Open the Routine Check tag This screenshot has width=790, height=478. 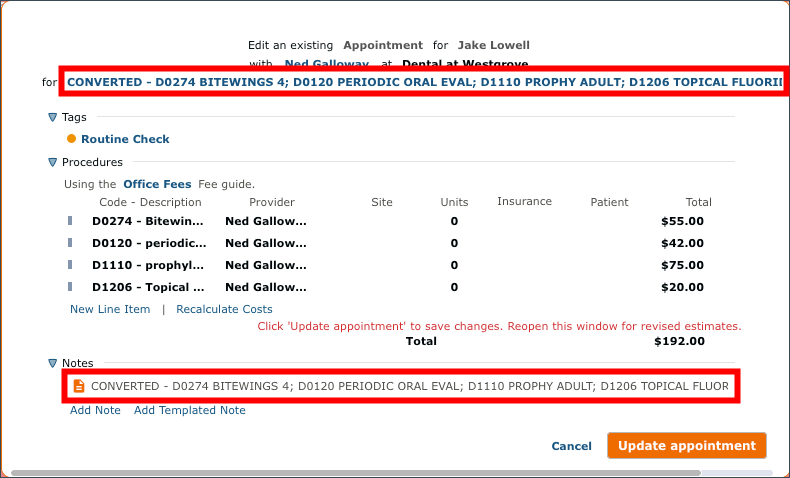(x=125, y=139)
